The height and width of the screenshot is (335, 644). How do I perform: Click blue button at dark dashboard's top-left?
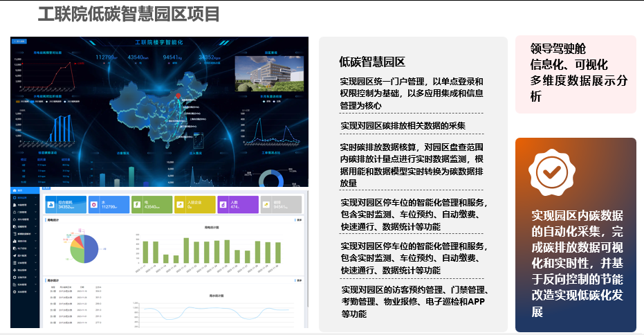(19, 41)
